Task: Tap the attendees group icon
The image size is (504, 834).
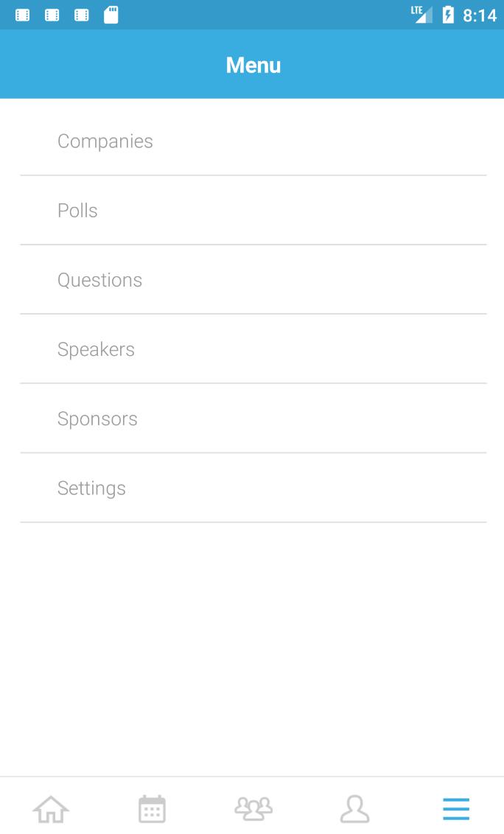Action: click(x=253, y=809)
